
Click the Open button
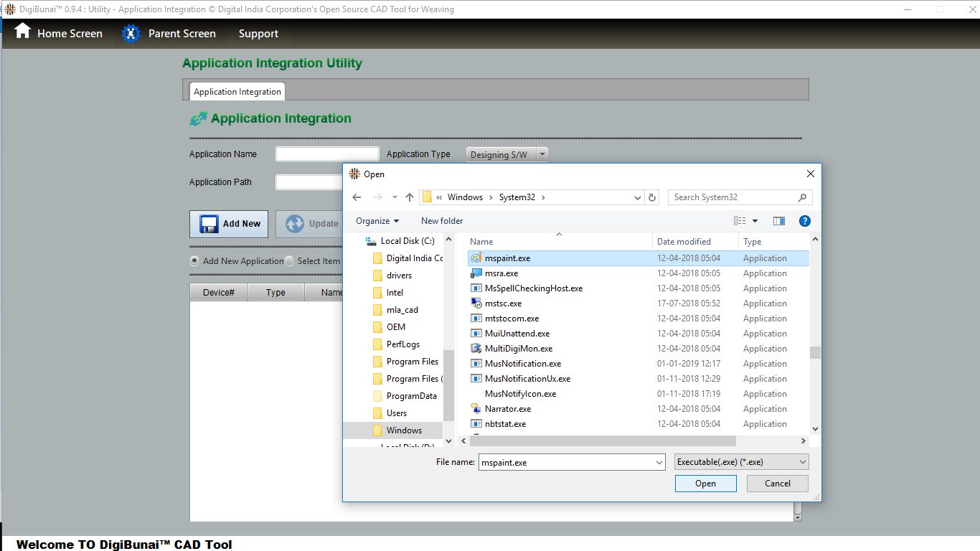coord(705,484)
